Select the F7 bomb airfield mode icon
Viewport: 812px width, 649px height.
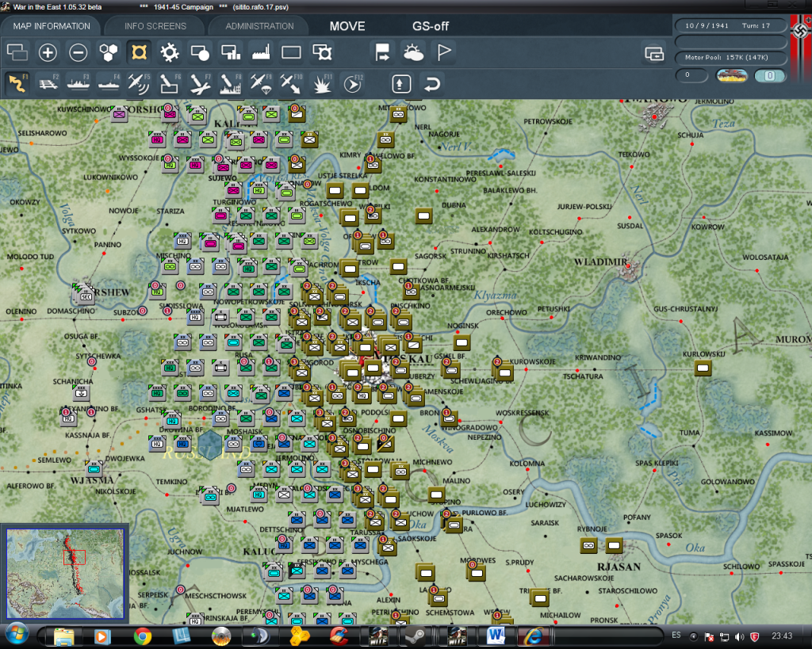coord(200,84)
